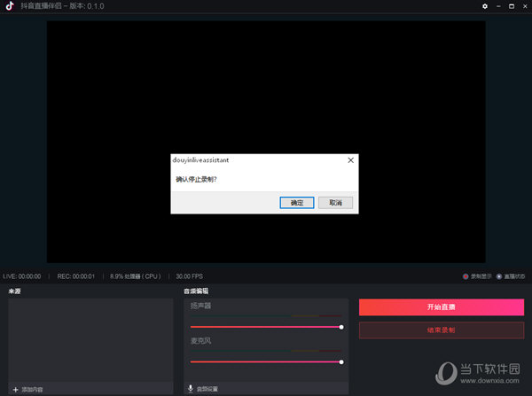Image resolution: width=532 pixels, height=396 pixels.
Task: Maximize the application window
Action: [512, 6]
